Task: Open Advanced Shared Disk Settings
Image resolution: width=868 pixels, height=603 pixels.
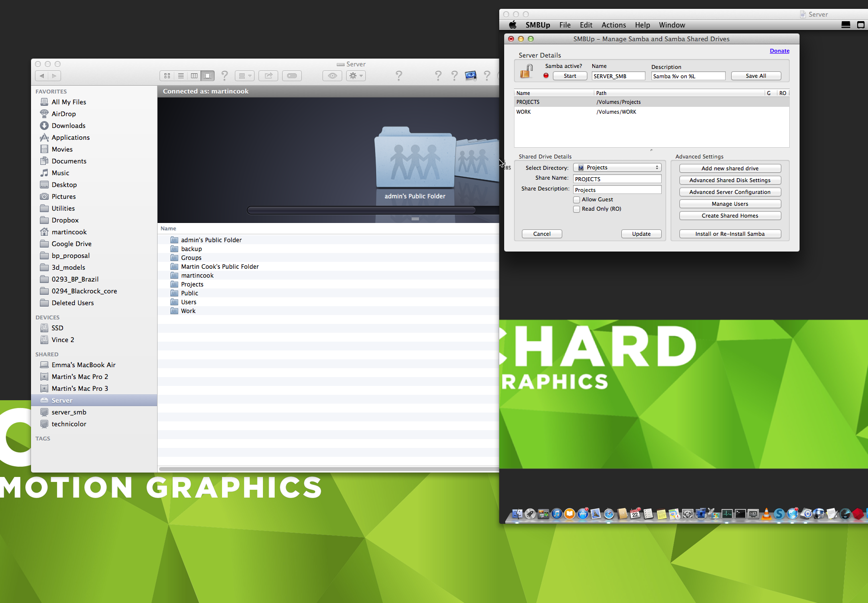Action: click(730, 180)
